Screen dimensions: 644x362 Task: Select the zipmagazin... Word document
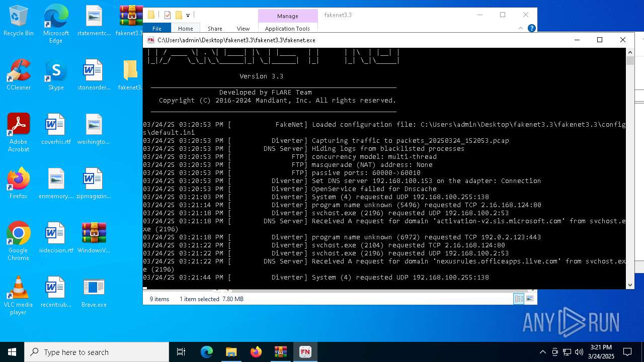94,184
